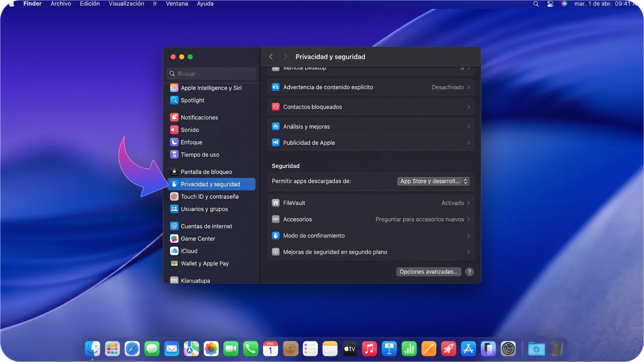
Task: Open Photos app from the Dock
Action: point(211,349)
